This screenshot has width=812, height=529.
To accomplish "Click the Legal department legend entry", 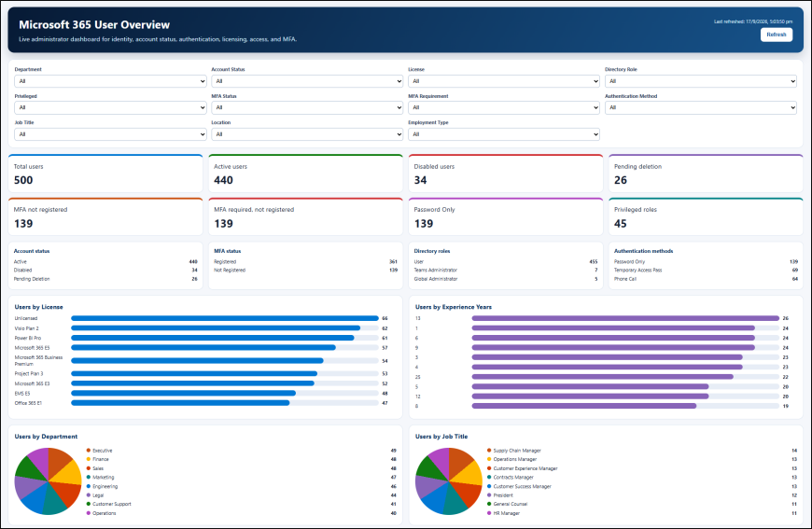I will pyautogui.click(x=242, y=495).
